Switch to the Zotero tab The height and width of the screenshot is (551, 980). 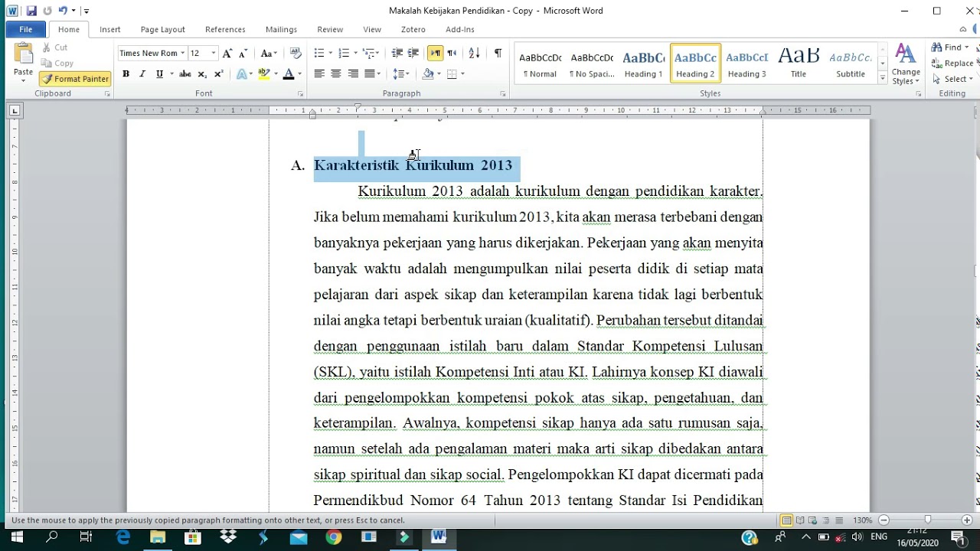pyautogui.click(x=413, y=29)
